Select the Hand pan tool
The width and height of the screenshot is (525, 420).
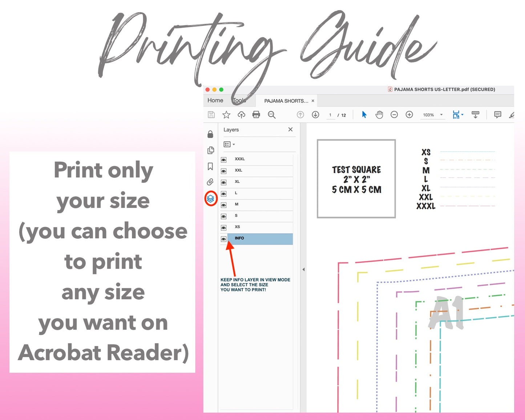379,115
